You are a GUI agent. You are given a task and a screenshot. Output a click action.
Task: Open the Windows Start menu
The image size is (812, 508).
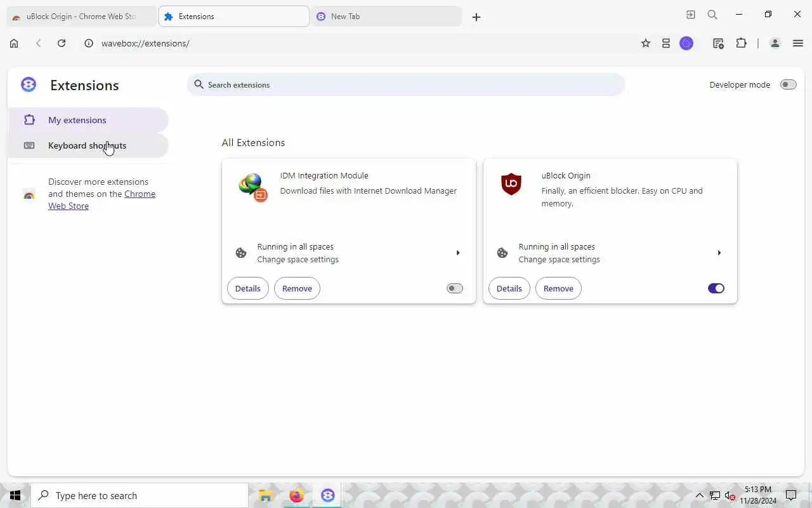pyautogui.click(x=15, y=495)
